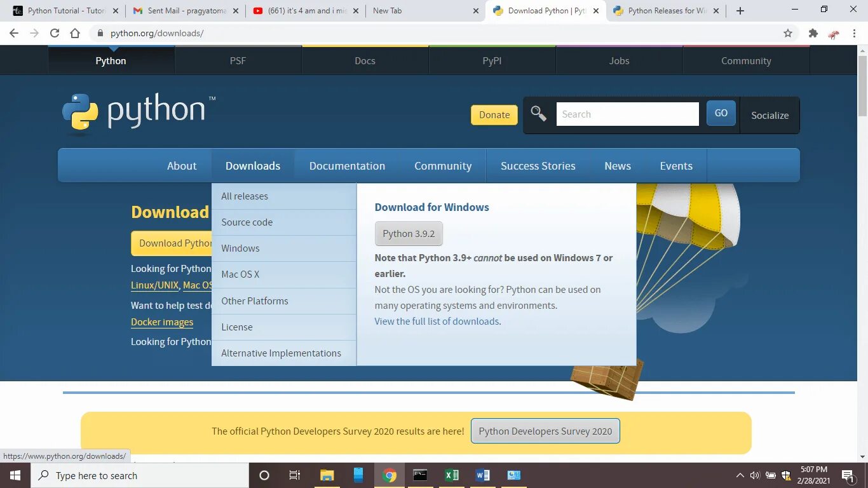Switch to Chrome on the taskbar
868x488 pixels.
(x=390, y=475)
